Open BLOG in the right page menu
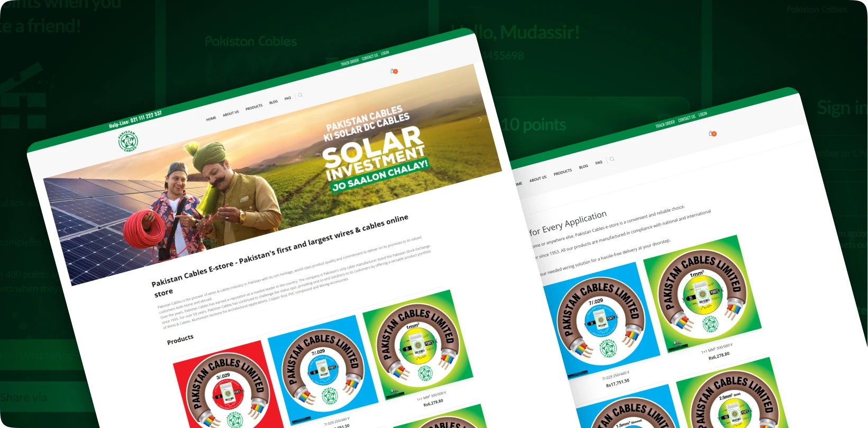868x428 pixels. click(583, 166)
